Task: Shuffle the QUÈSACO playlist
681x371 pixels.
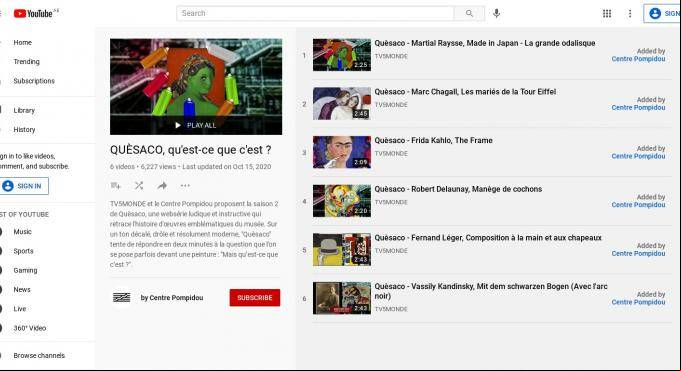Action: pyautogui.click(x=139, y=186)
